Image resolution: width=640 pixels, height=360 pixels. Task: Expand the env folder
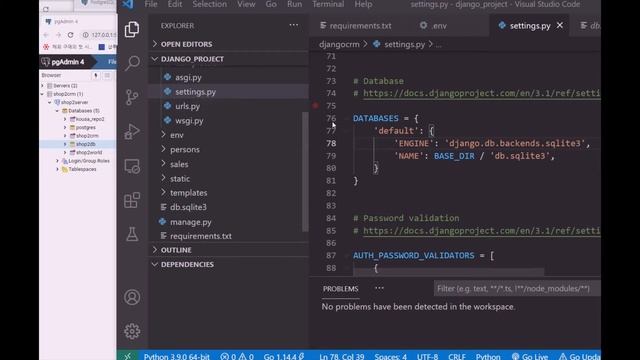[177, 135]
